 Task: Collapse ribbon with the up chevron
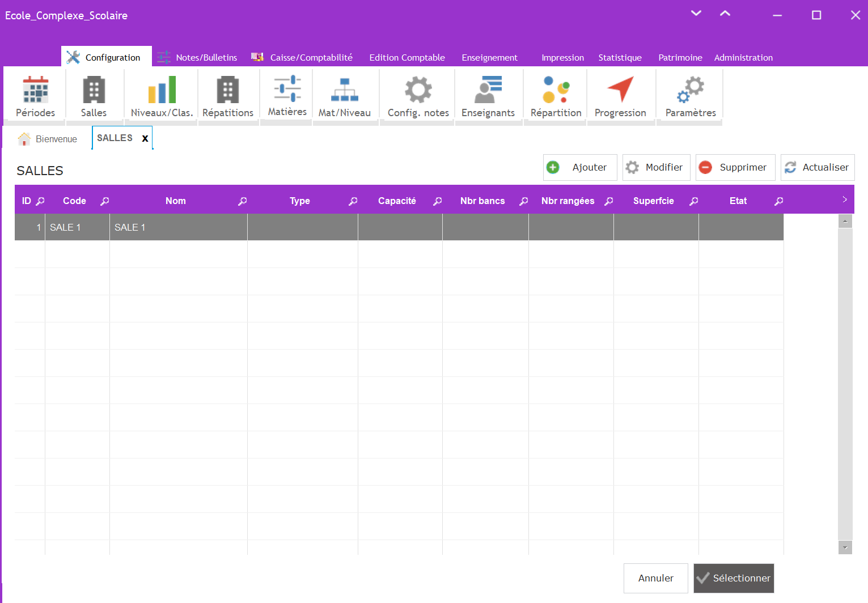point(725,14)
